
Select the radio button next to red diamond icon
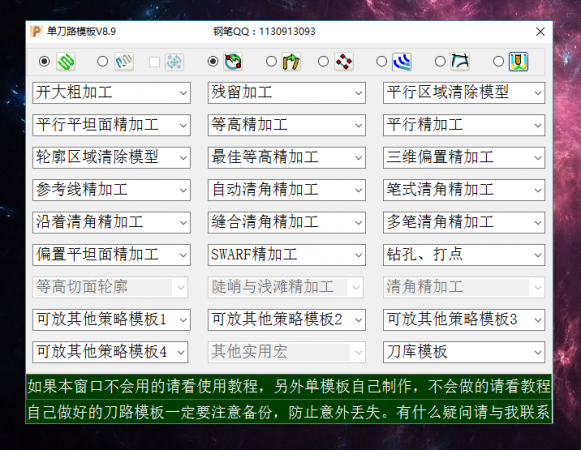point(323,62)
